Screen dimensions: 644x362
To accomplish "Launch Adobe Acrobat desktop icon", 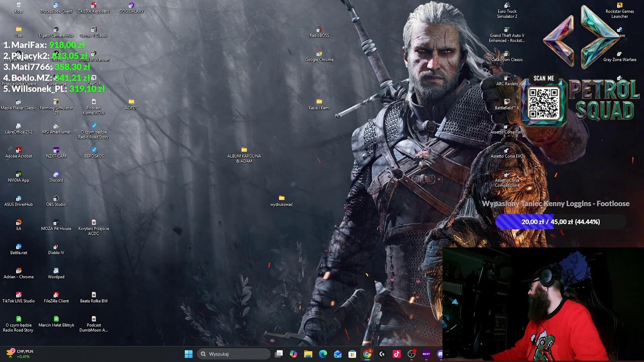I will pyautogui.click(x=19, y=153).
